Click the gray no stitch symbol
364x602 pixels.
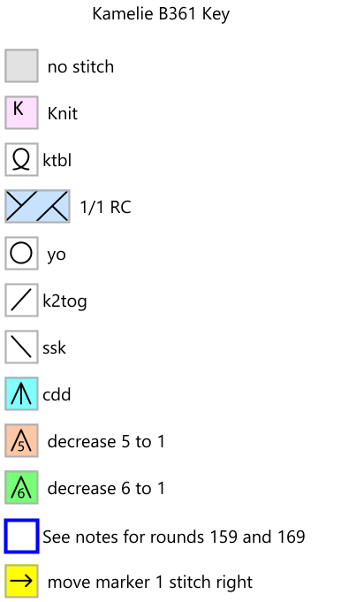pos(21,65)
